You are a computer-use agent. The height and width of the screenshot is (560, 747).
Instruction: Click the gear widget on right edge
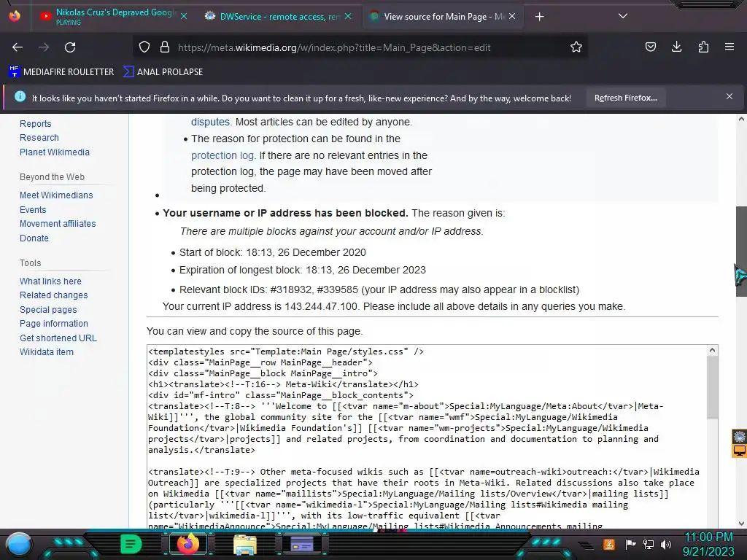[740, 437]
